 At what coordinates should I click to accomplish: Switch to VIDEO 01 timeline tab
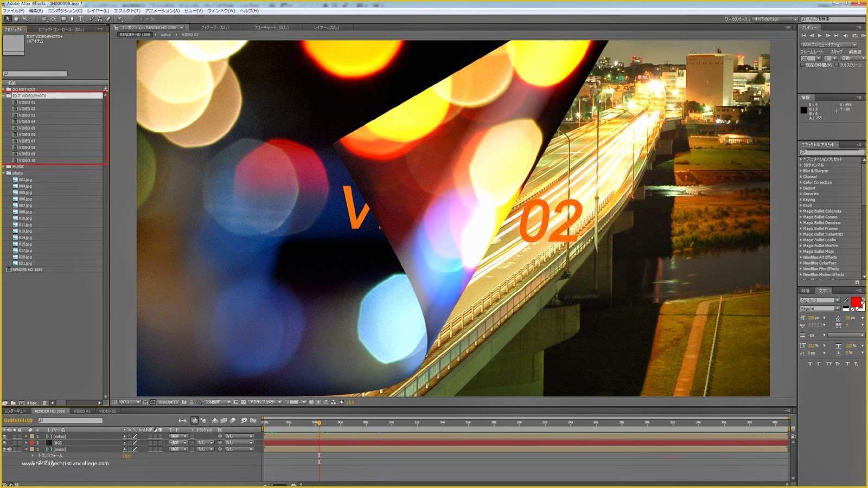pos(82,411)
